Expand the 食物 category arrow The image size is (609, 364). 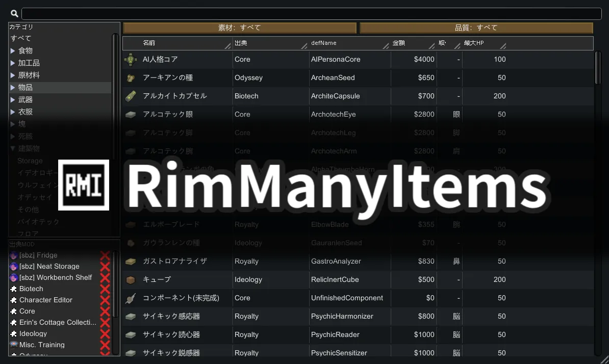(13, 50)
